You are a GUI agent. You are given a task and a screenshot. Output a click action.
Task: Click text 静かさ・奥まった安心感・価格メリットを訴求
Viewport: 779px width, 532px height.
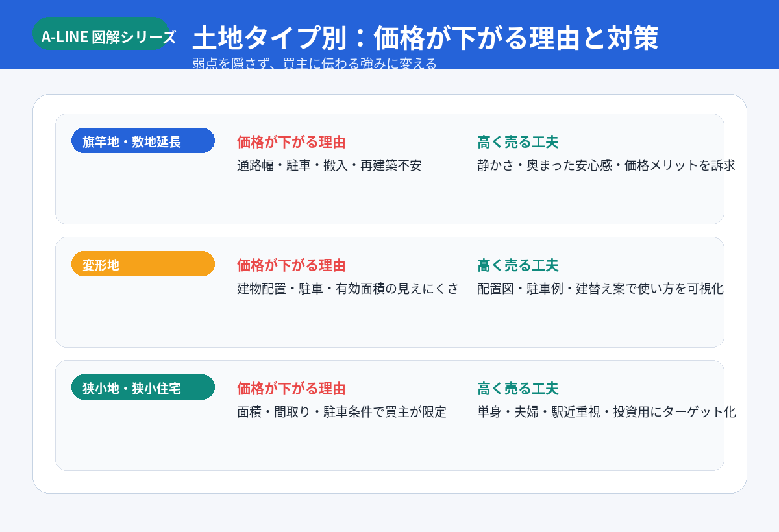(x=606, y=165)
